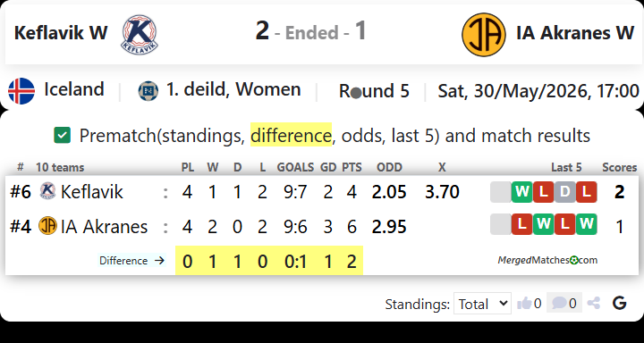Open the IA Akranes W team link
This screenshot has width=644, height=343.
[575, 33]
